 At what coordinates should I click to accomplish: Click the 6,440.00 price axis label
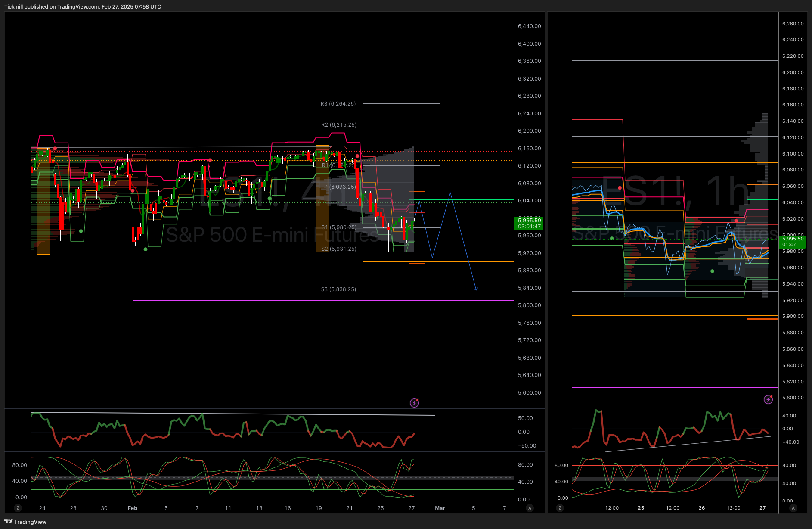[x=529, y=26]
